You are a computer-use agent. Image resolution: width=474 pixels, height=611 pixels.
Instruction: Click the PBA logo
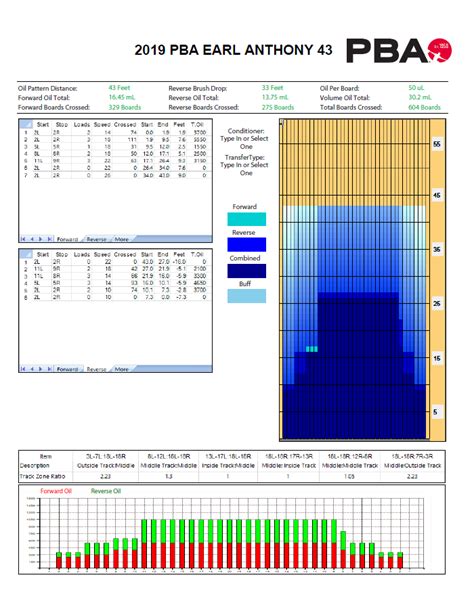(x=399, y=50)
